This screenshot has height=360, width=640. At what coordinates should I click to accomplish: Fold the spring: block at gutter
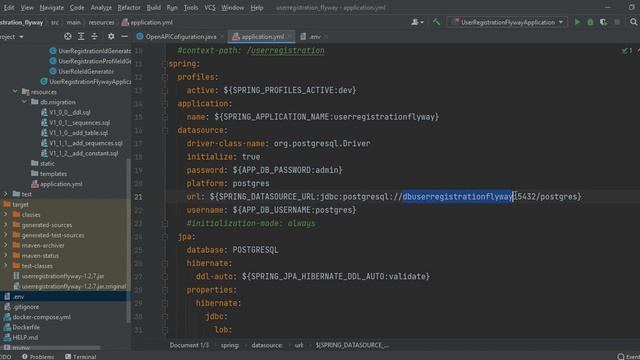click(x=164, y=64)
